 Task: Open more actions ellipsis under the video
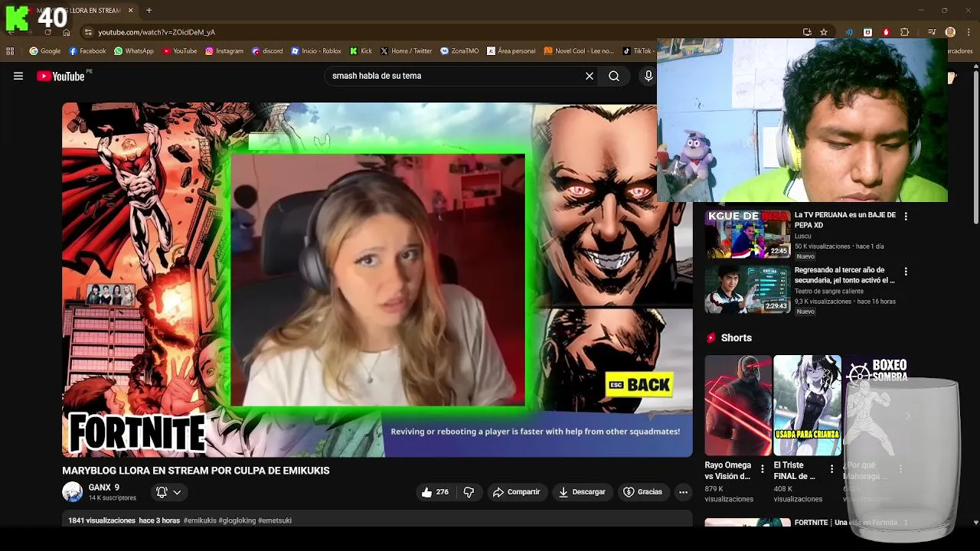pyautogui.click(x=683, y=492)
